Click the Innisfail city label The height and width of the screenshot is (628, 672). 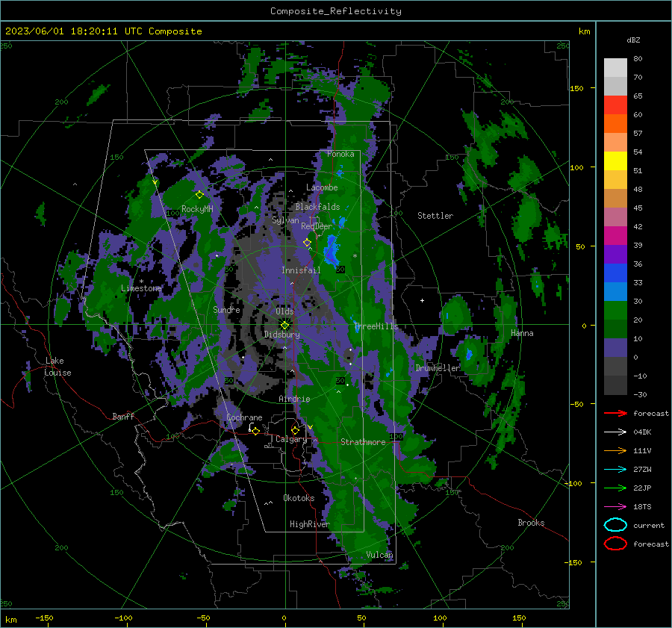click(x=301, y=270)
